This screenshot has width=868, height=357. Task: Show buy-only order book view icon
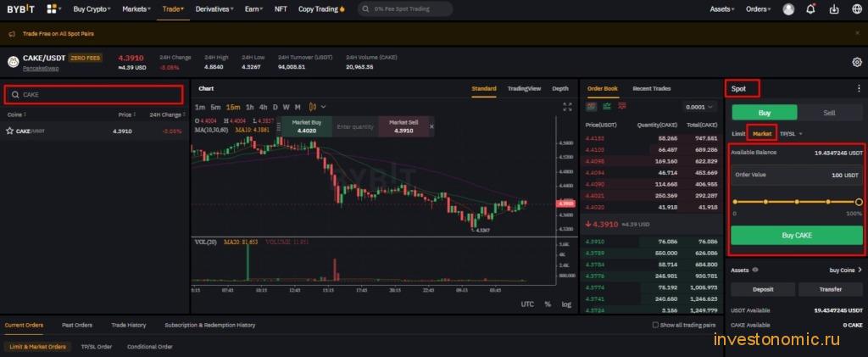pos(607,106)
